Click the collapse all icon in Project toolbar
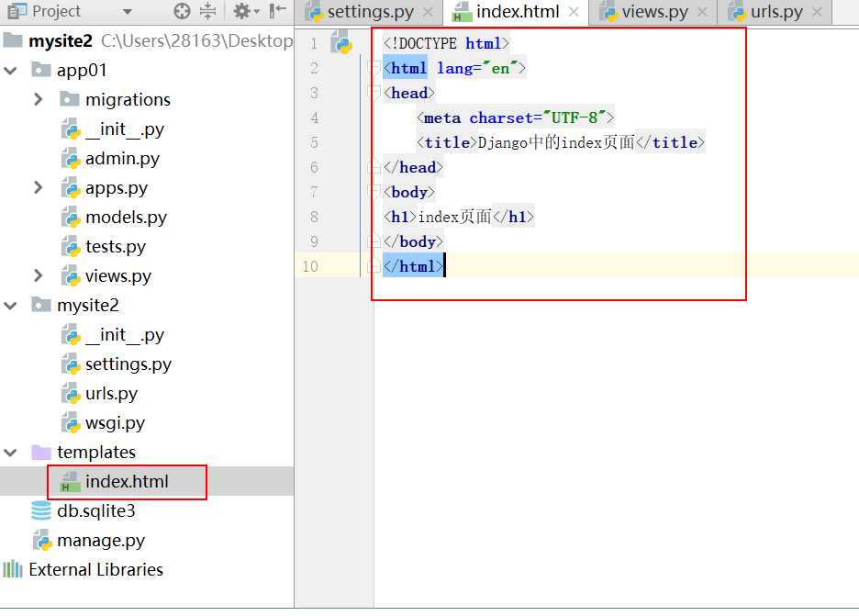859x616 pixels. (207, 10)
